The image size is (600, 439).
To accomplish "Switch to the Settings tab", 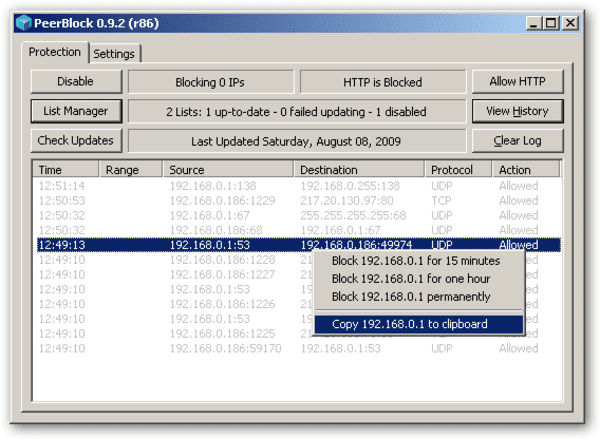I will pos(114,54).
